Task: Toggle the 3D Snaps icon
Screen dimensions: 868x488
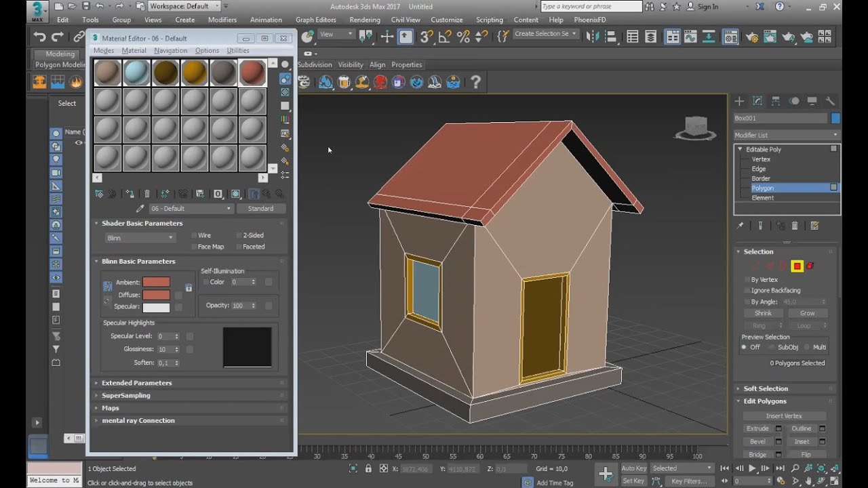Action: click(427, 37)
